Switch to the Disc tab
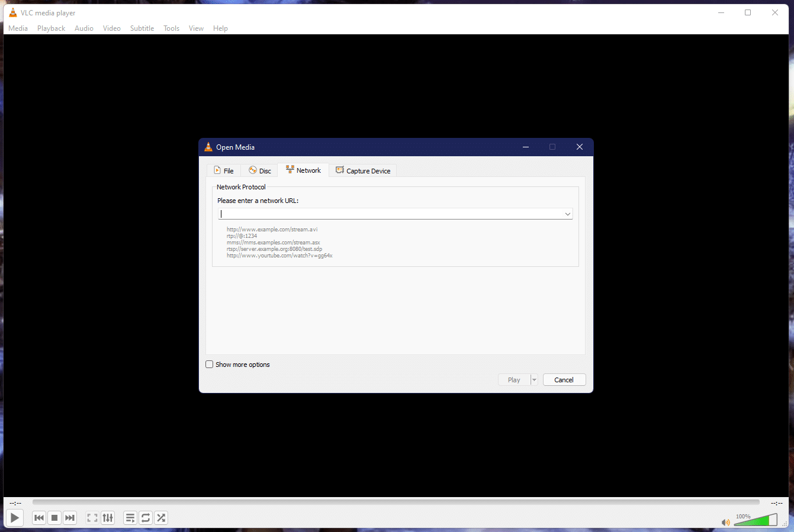Image resolution: width=794 pixels, height=532 pixels. tap(259, 170)
